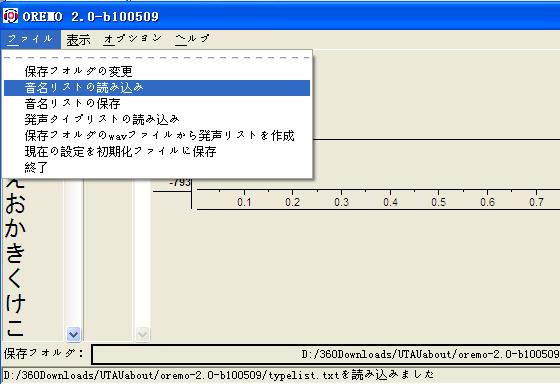
Task: Select け in the sound name list
Action: tap(15, 302)
